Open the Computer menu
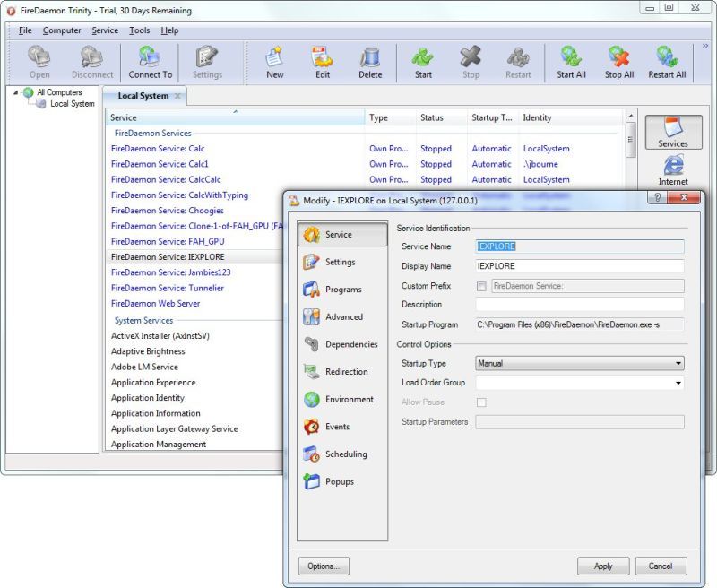The height and width of the screenshot is (588, 717). point(62,30)
